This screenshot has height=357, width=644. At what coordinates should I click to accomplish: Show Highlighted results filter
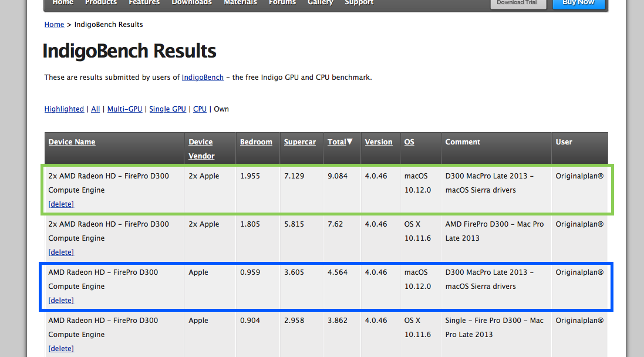click(x=64, y=109)
